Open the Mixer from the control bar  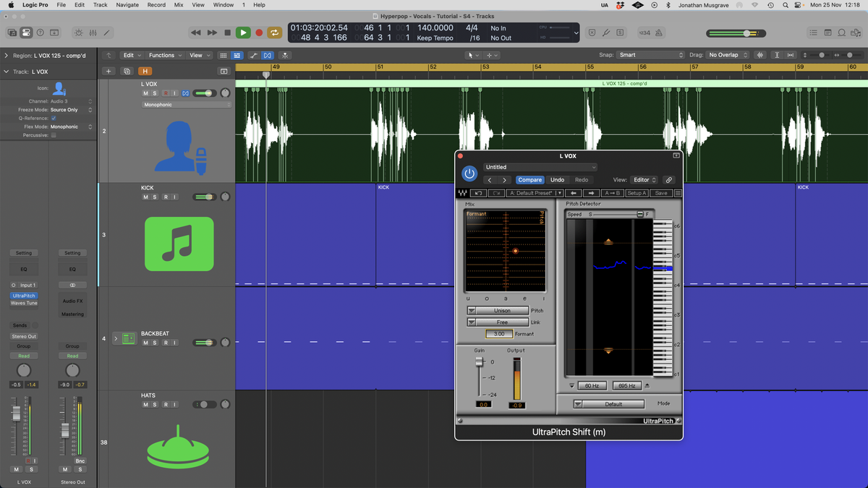coord(93,33)
